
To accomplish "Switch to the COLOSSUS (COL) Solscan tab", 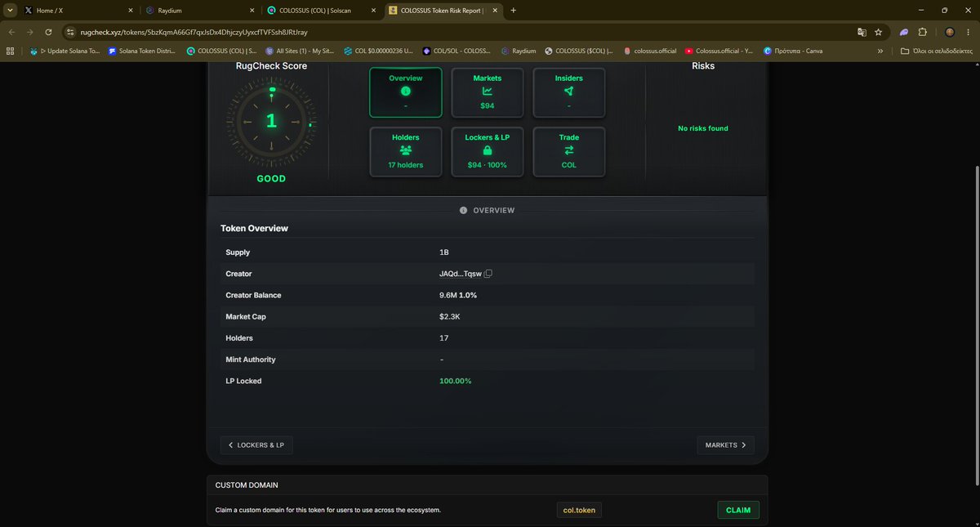I will tap(321, 10).
